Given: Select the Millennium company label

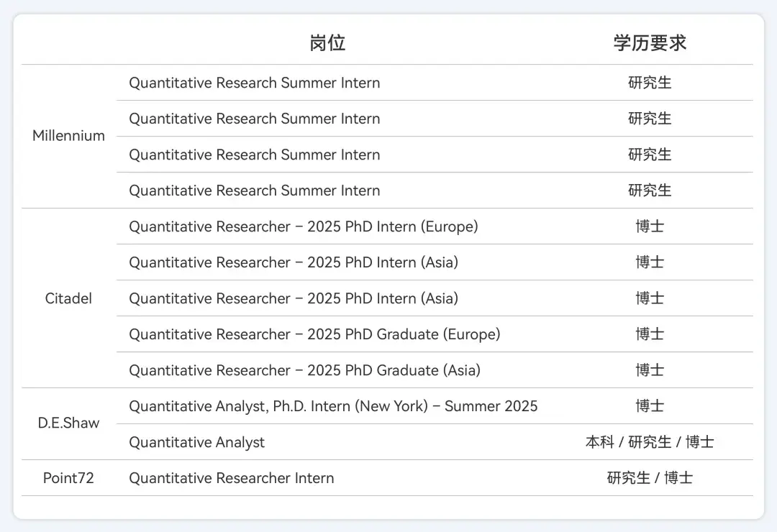Looking at the screenshot, I should [68, 135].
